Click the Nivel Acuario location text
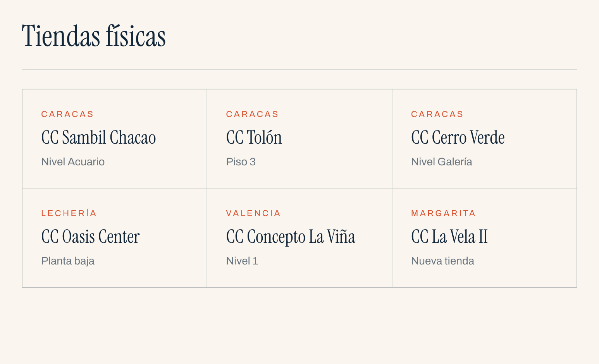This screenshot has height=364, width=599. pyautogui.click(x=73, y=162)
